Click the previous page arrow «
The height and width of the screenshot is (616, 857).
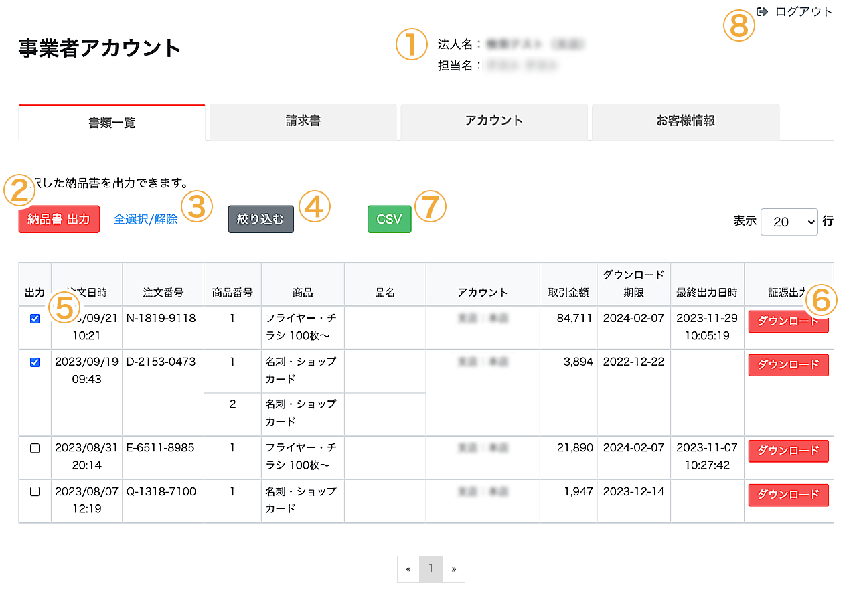pos(408,569)
